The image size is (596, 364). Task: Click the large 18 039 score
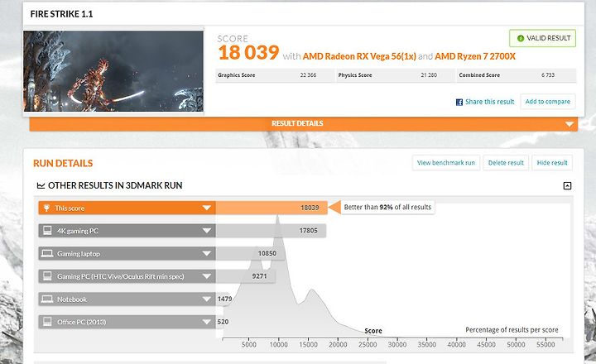248,52
